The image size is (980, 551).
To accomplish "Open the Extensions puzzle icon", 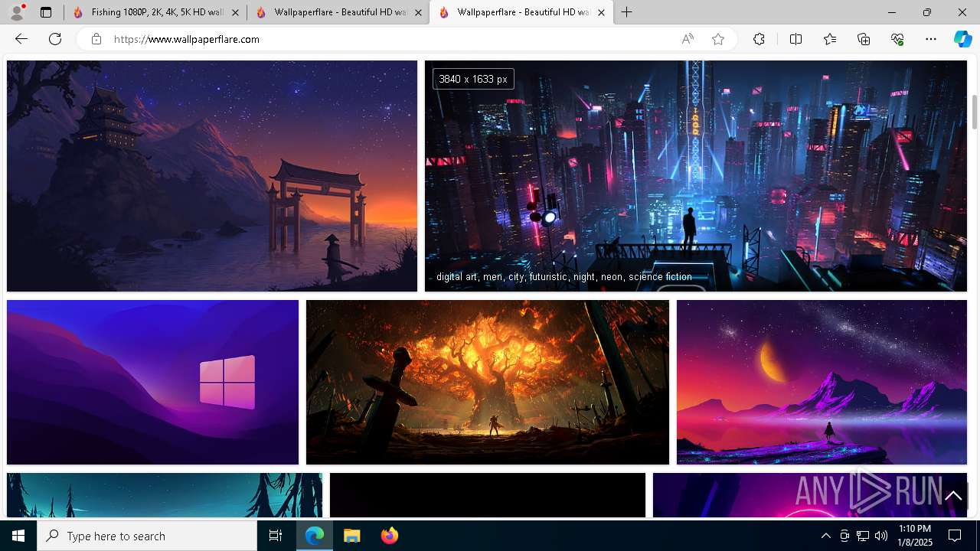I will click(759, 39).
